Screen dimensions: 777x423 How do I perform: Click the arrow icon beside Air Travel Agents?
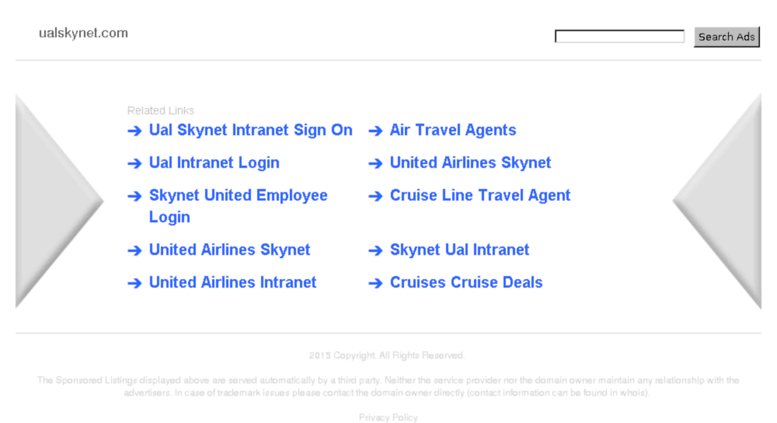coord(375,131)
